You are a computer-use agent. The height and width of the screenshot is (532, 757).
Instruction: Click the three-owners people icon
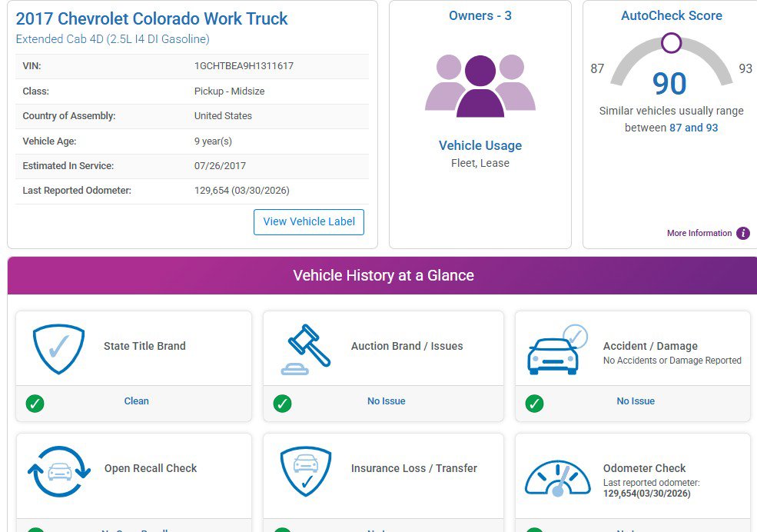click(480, 86)
